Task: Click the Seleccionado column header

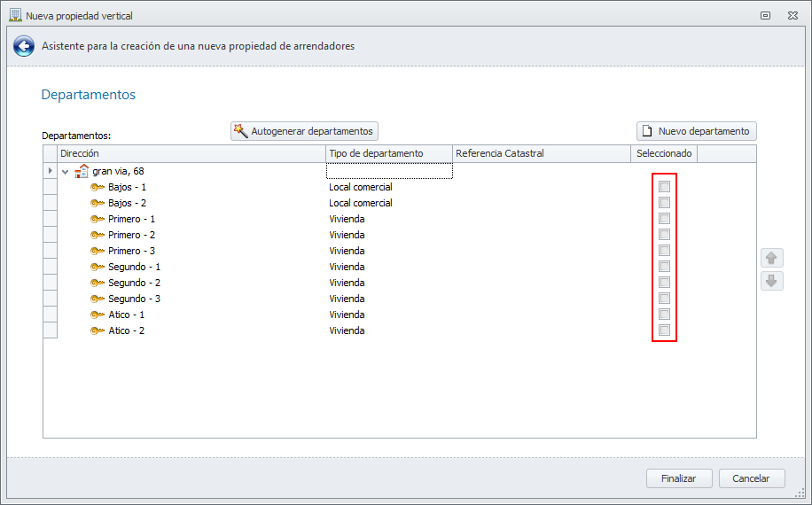Action: coord(664,153)
